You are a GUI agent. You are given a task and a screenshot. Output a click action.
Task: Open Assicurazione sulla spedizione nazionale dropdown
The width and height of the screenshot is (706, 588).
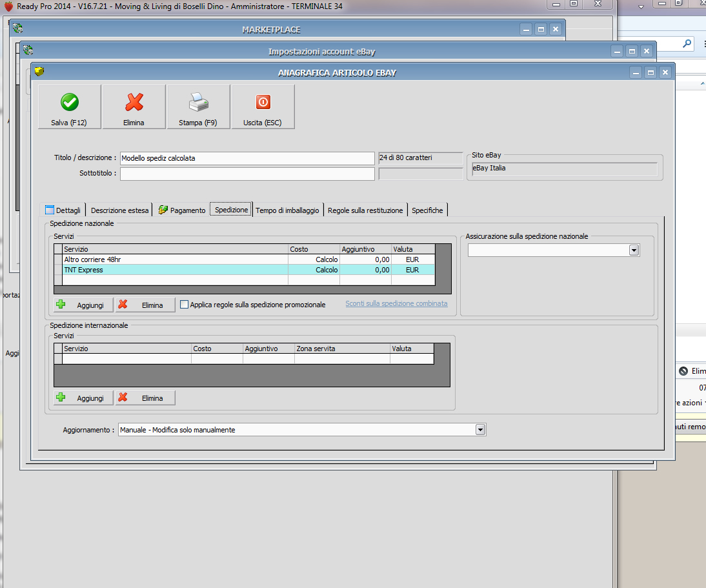pos(634,250)
